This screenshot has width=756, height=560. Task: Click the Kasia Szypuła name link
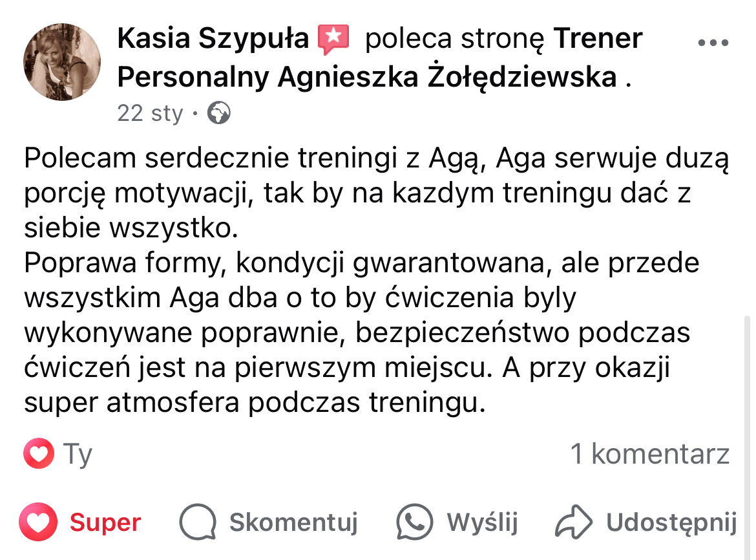(213, 39)
